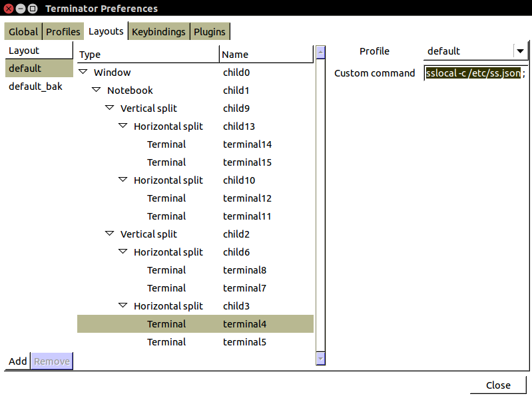This screenshot has height=400, width=532.
Task: Click the Add layout button
Action: [17, 361]
